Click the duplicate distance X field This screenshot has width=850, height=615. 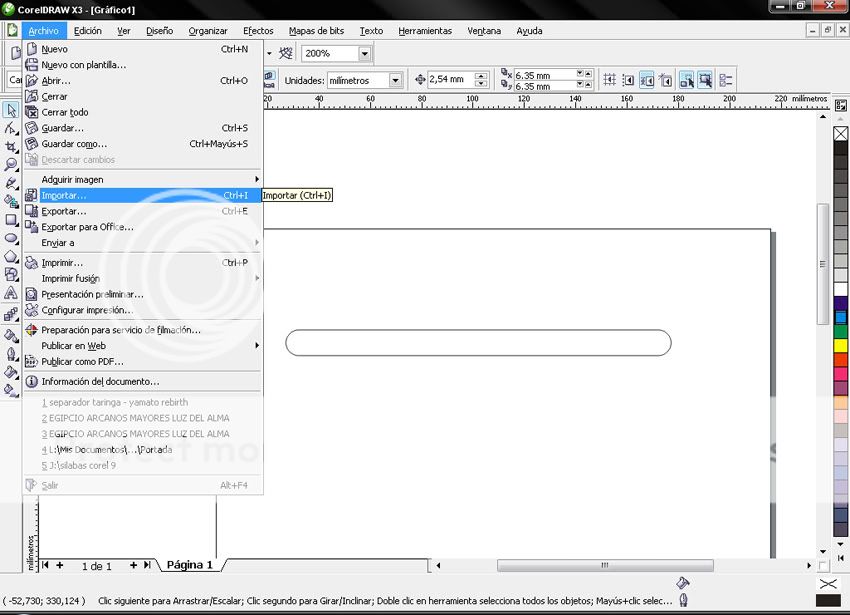pyautogui.click(x=544, y=75)
